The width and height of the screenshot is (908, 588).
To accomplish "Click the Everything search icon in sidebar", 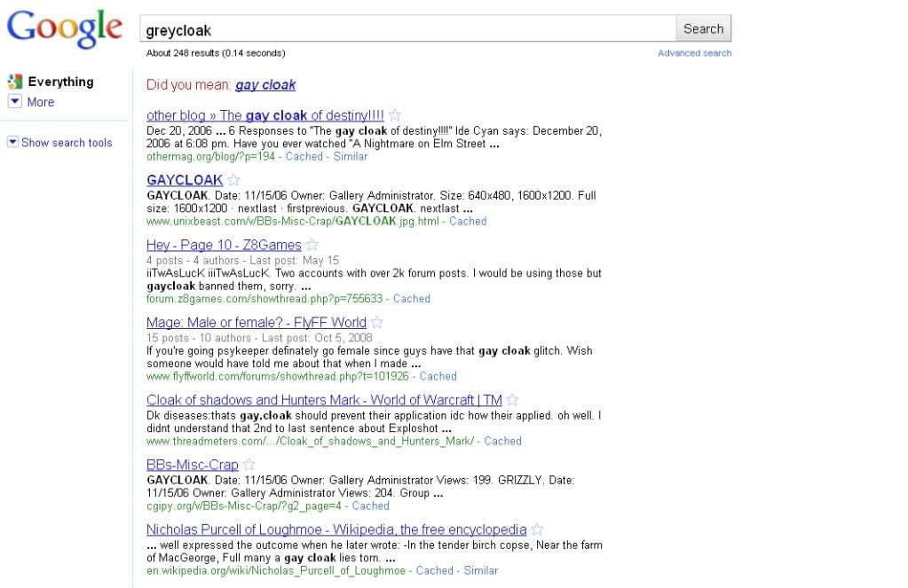I will click(x=14, y=82).
